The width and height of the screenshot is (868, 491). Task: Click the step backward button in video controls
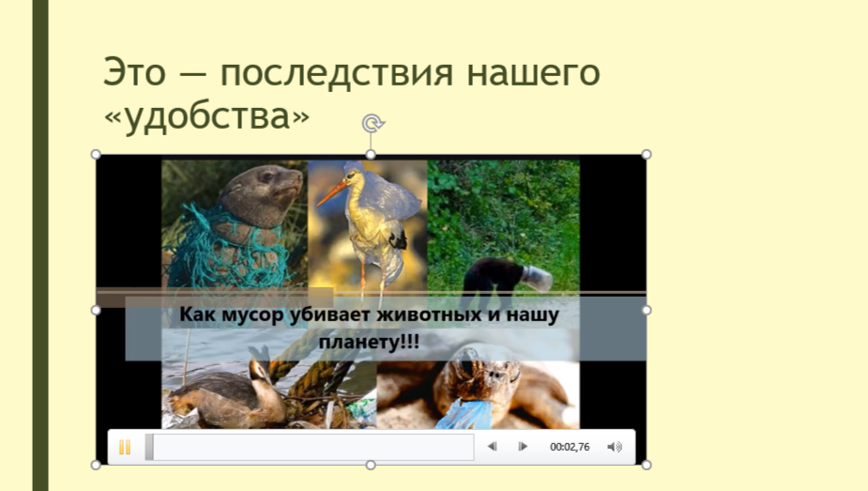492,447
